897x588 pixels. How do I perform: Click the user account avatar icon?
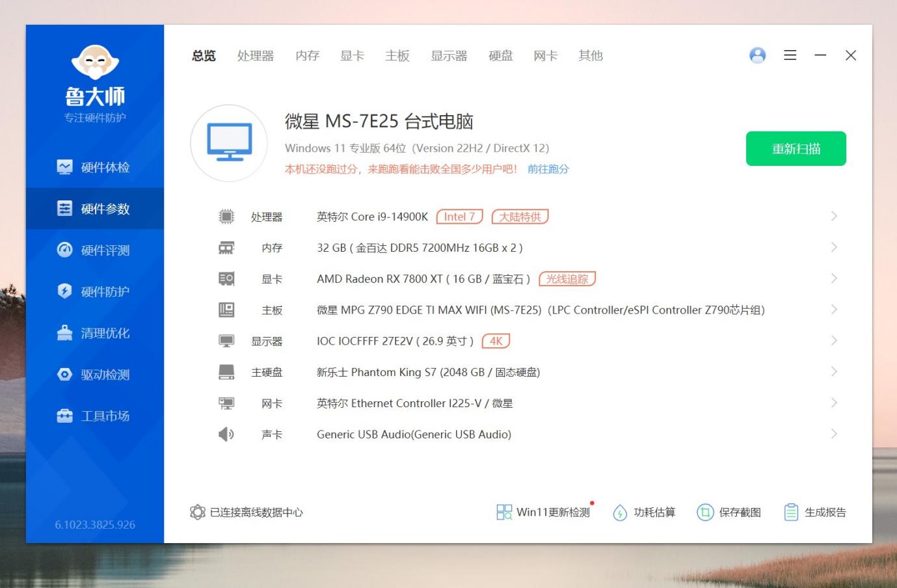coord(758,55)
